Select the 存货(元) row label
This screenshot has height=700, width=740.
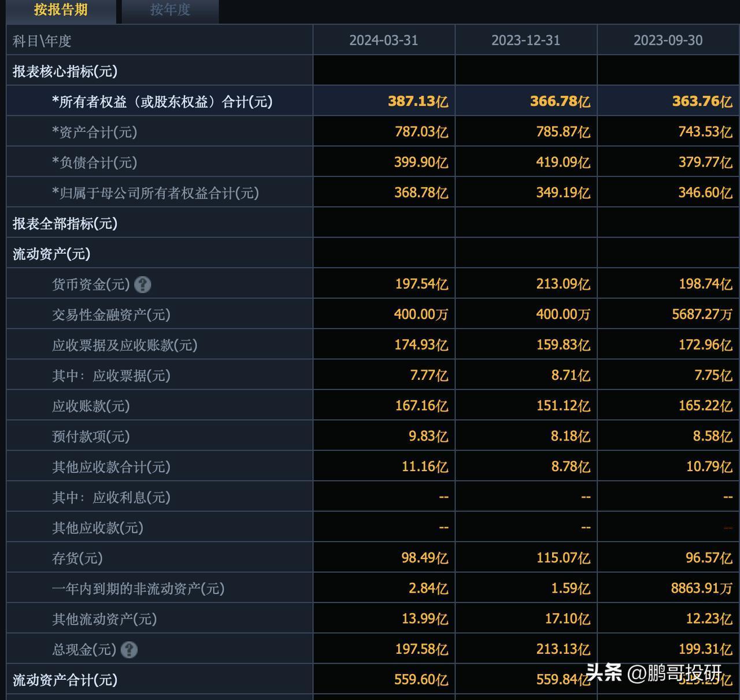pyautogui.click(x=77, y=558)
